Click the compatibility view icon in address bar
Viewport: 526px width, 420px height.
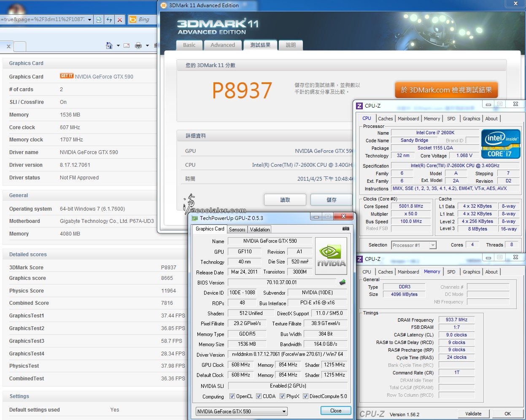[99, 19]
